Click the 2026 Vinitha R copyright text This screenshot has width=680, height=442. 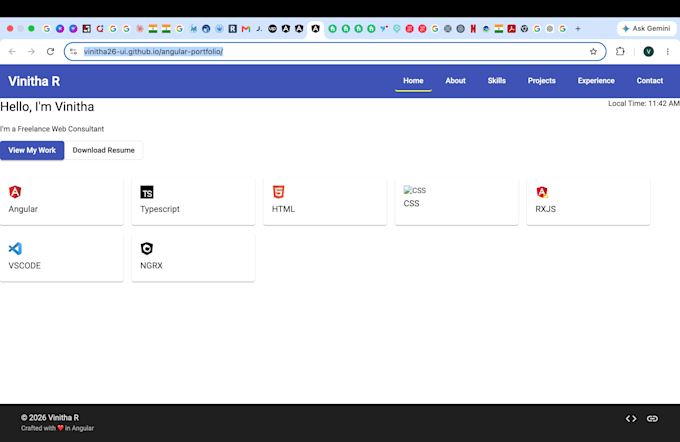pyautogui.click(x=50, y=418)
